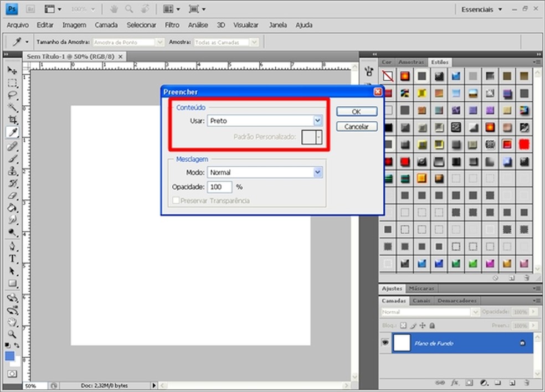The width and height of the screenshot is (545, 392).
Task: Toggle the lock all icon in Layers panel
Action: [432, 326]
